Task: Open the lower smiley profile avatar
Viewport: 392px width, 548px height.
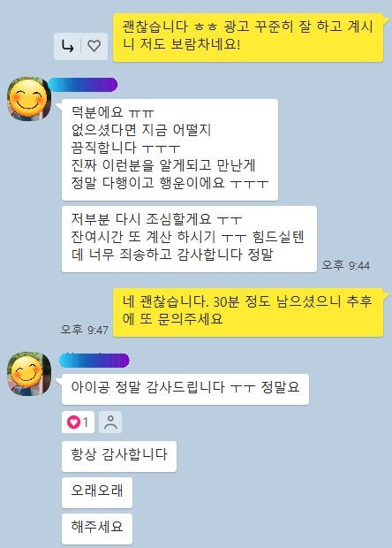Action: tap(29, 373)
